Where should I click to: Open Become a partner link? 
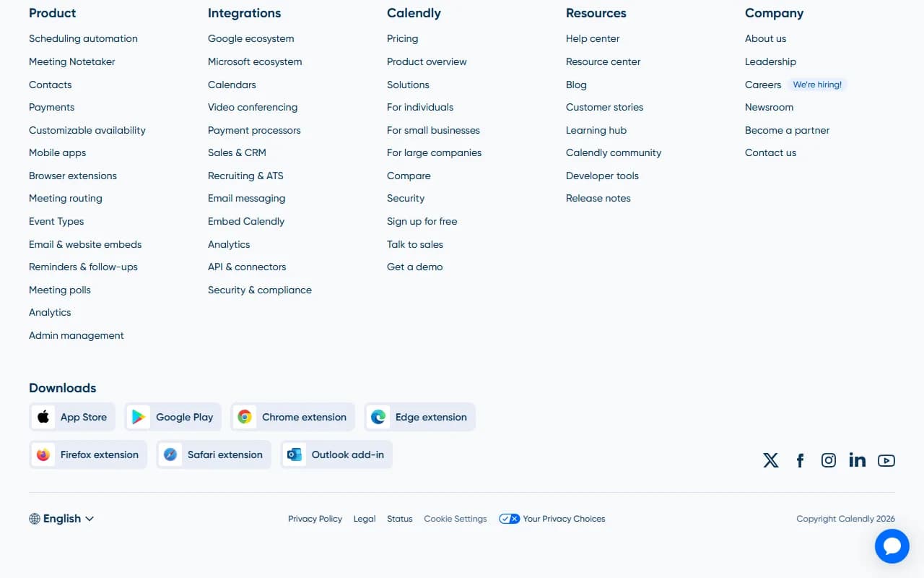(787, 130)
